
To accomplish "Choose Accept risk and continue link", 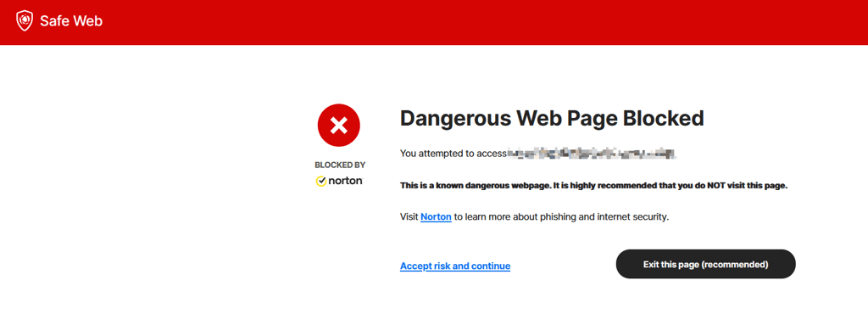I will [455, 266].
